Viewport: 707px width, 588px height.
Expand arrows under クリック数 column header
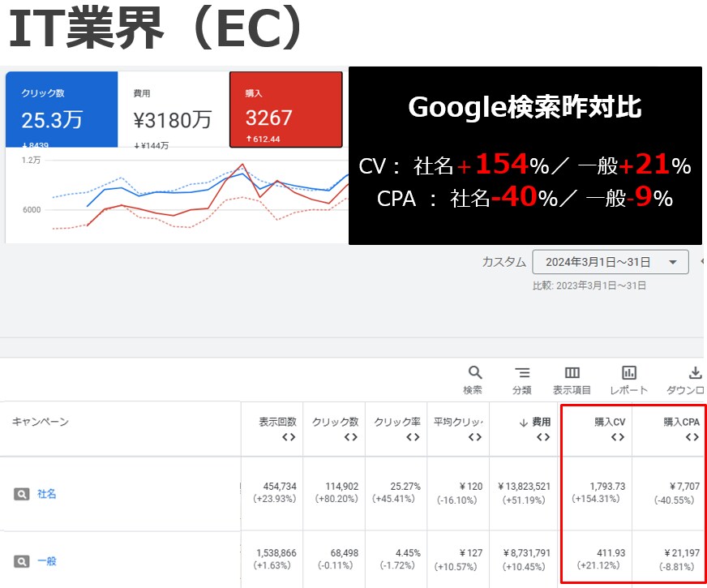(x=351, y=437)
